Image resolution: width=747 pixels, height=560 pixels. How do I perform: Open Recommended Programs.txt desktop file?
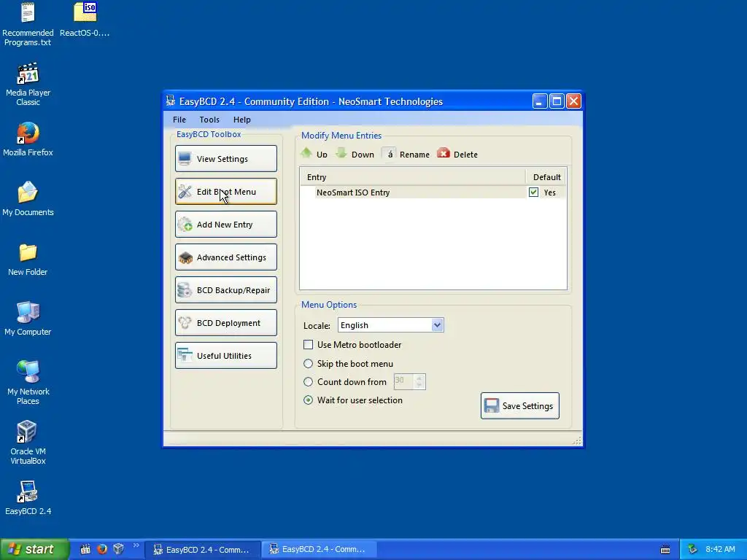pyautogui.click(x=28, y=24)
